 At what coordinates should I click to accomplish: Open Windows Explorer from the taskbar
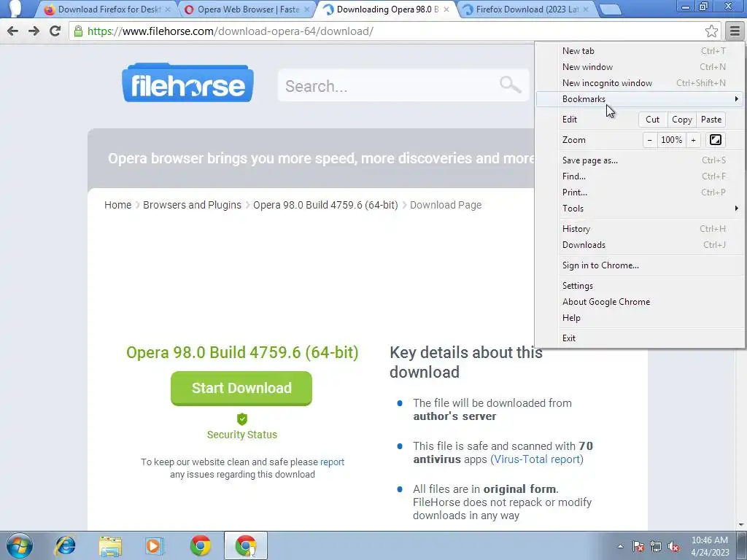coord(110,545)
